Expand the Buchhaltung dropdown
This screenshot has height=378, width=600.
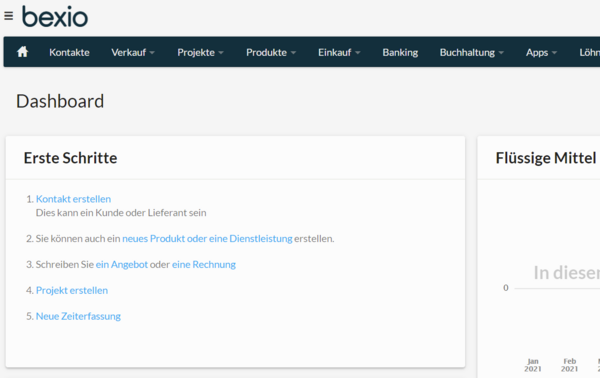471,52
